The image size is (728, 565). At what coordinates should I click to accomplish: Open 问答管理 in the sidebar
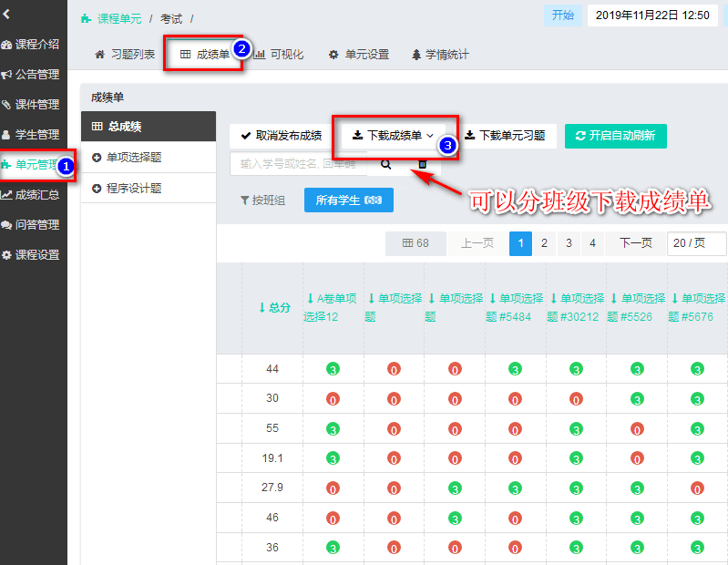click(x=31, y=224)
